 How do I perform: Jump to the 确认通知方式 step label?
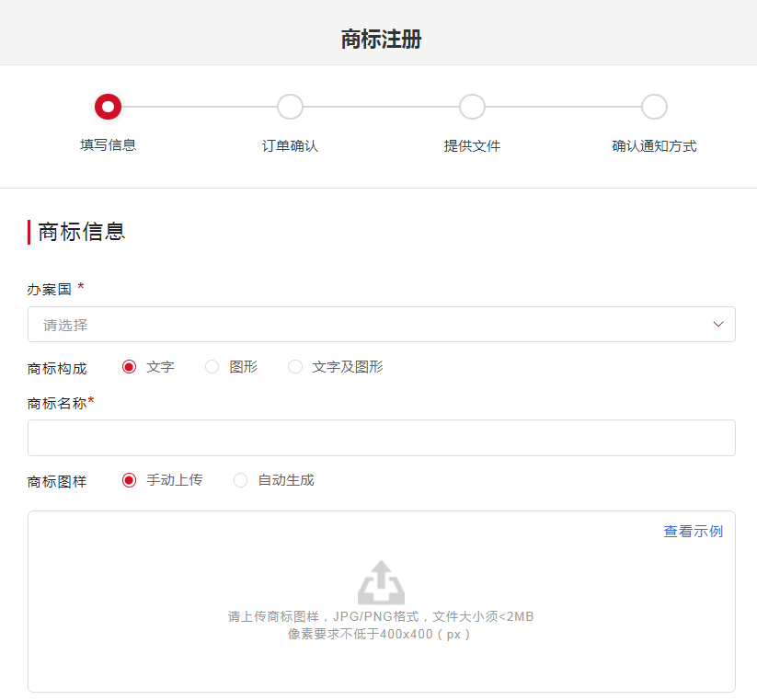[x=654, y=145]
